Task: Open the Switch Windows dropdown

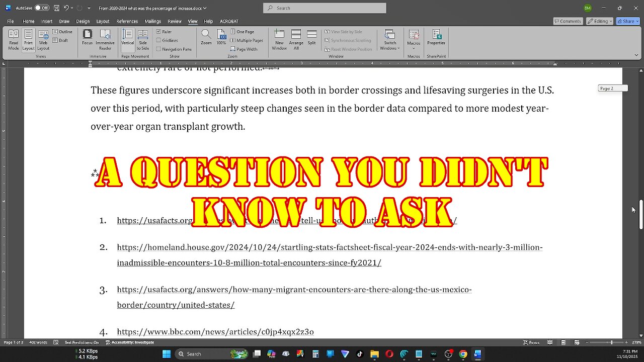Action: (x=390, y=40)
